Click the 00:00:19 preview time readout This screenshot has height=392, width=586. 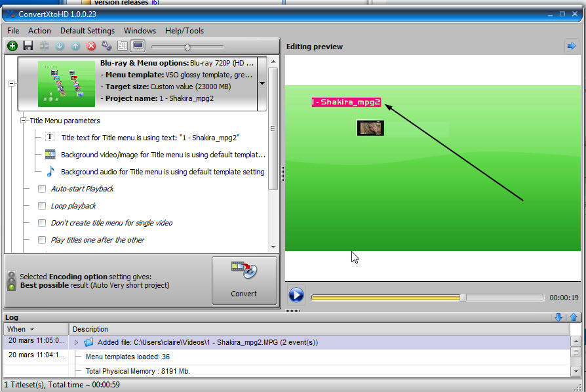click(x=564, y=298)
